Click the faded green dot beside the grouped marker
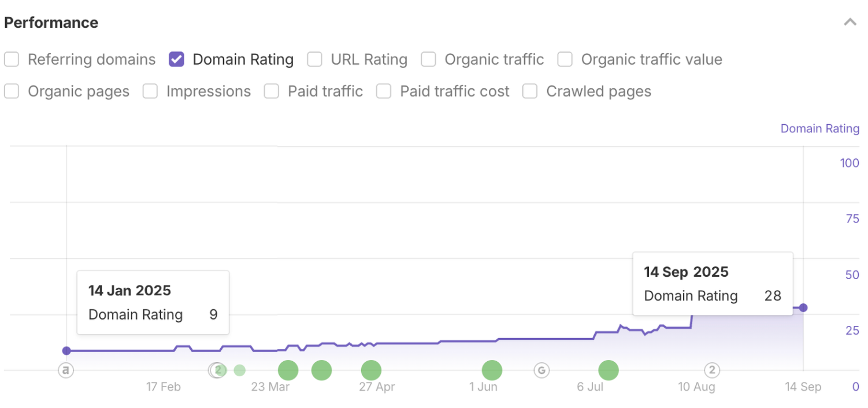Screen dimensions: 868x408 tap(239, 370)
